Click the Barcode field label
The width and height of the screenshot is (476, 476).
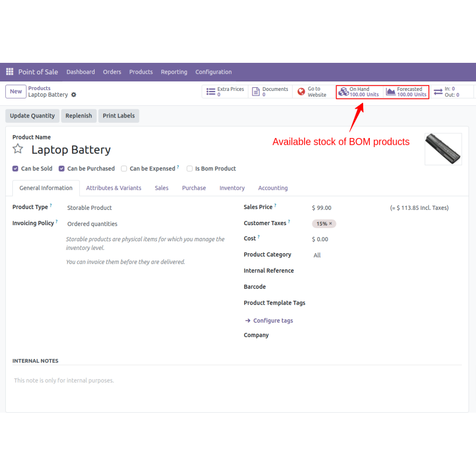[255, 287]
